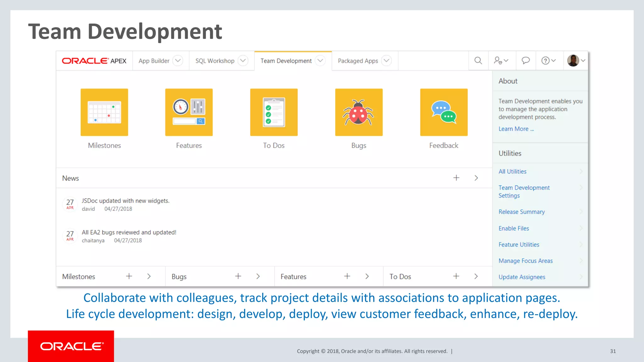The width and height of the screenshot is (644, 362).
Task: Open news item All EA2 bugs reviewed
Action: click(129, 232)
